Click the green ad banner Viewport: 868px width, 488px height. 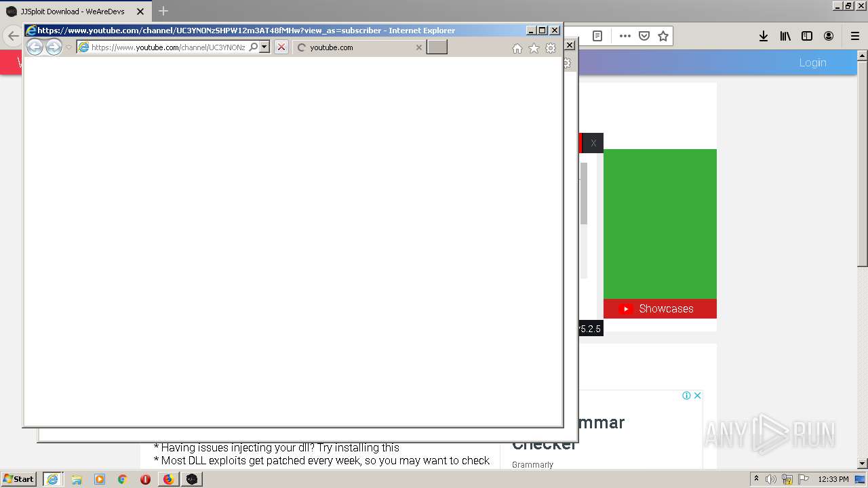pos(660,224)
